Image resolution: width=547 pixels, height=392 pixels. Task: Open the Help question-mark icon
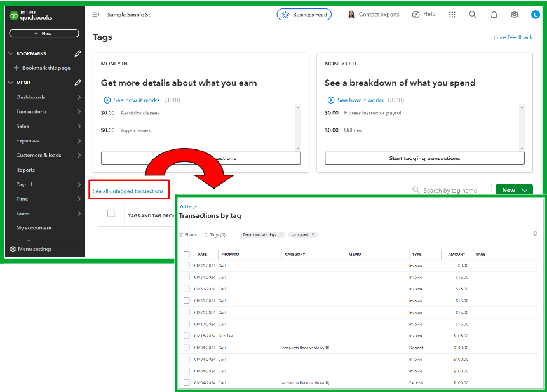point(415,15)
